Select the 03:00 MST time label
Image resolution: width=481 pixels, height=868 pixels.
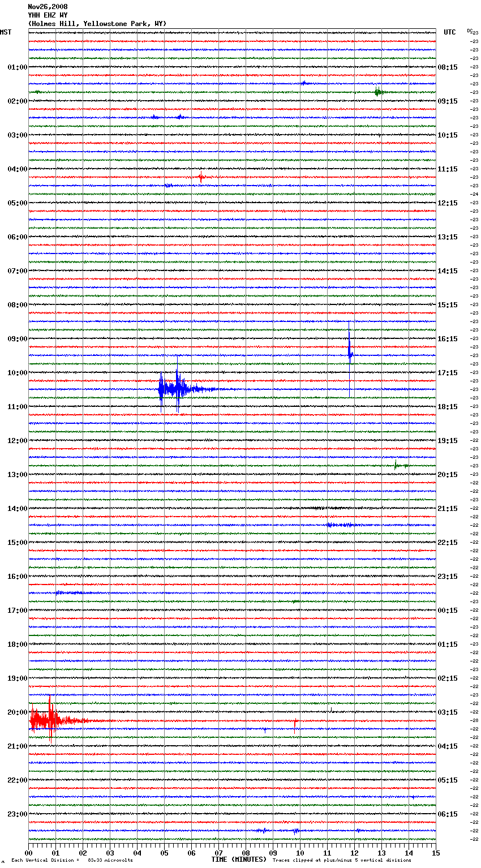point(18,135)
